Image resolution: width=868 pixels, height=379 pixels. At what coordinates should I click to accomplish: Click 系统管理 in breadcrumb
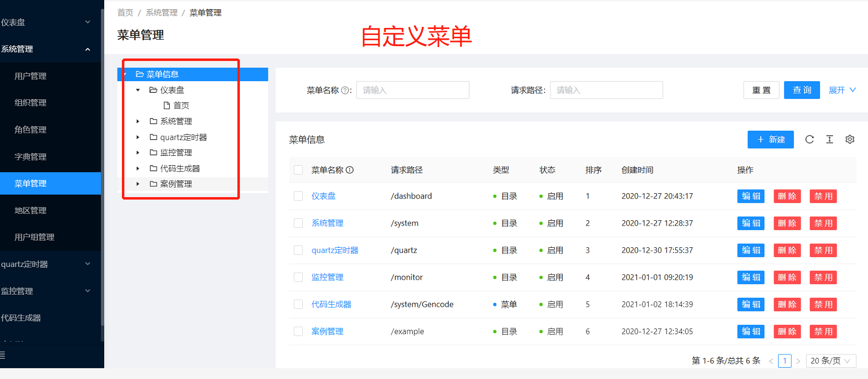coord(162,13)
